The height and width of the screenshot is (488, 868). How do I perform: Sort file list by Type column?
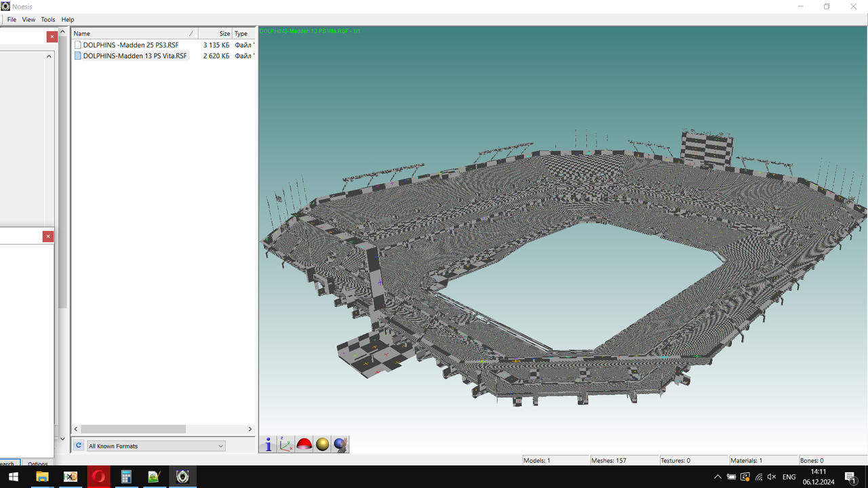tap(243, 33)
